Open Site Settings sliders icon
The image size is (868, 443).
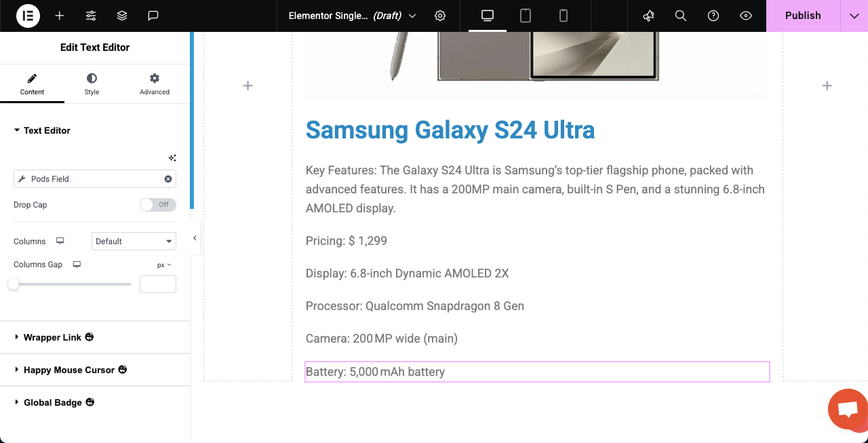coord(91,16)
